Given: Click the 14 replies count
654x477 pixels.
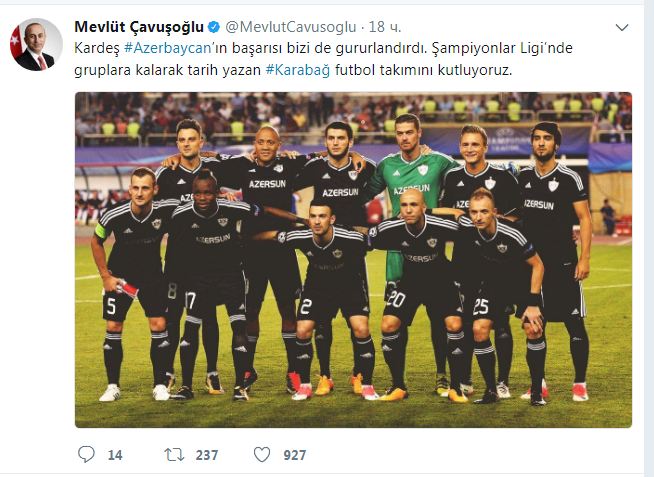Looking at the screenshot, I should pos(115,455).
